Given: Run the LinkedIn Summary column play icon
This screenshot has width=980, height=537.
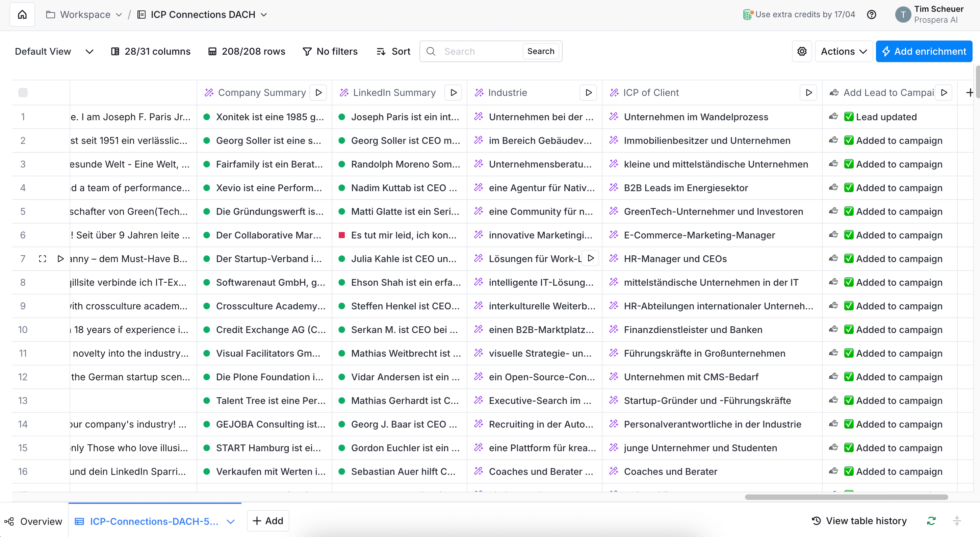Looking at the screenshot, I should pyautogui.click(x=454, y=93).
